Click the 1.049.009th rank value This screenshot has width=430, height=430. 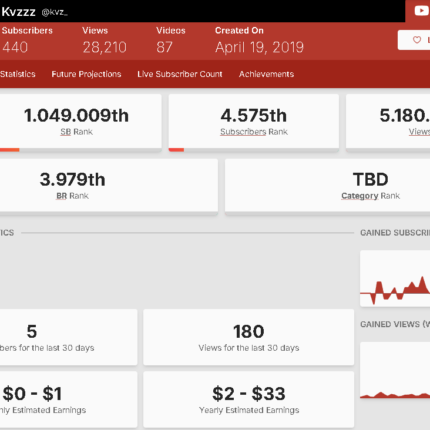[x=76, y=115]
